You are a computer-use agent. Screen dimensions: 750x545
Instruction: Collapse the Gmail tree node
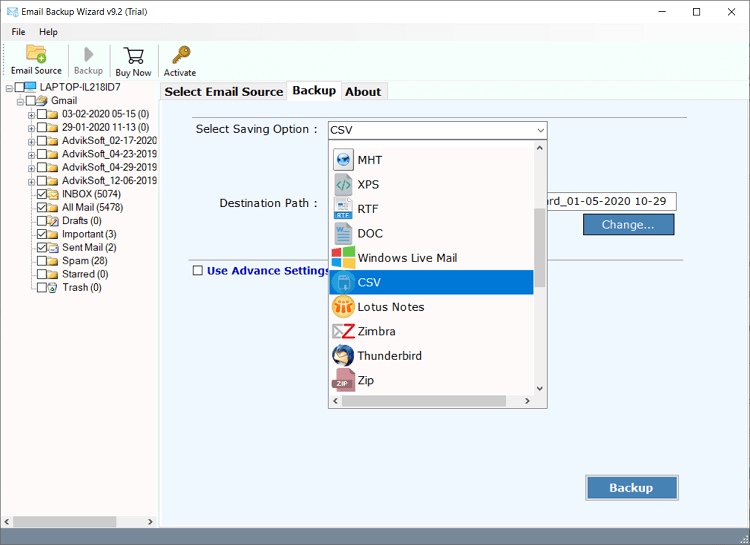(20, 101)
